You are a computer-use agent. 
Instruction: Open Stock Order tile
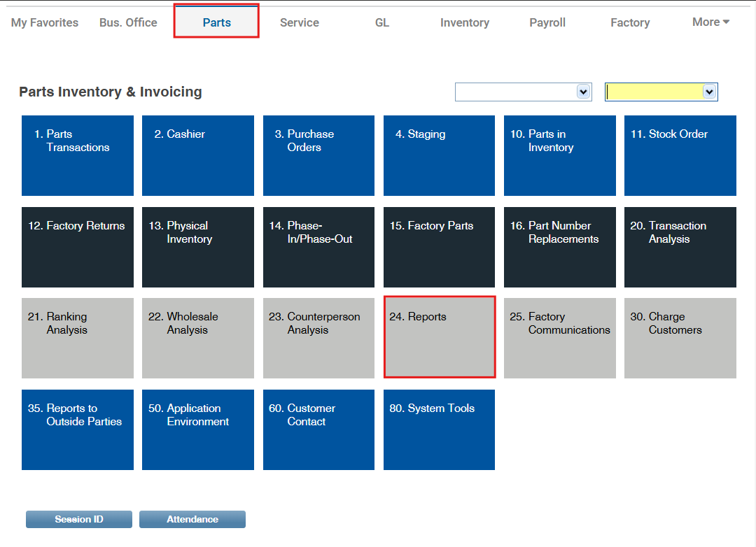[x=680, y=156]
